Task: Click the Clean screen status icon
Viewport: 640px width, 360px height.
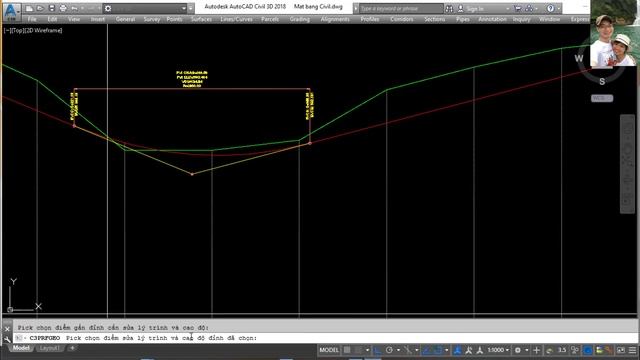Action: tap(621, 350)
